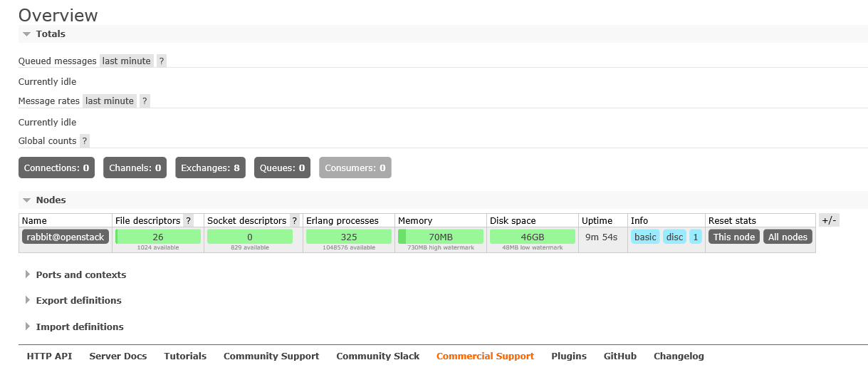Open Exchanges: 8 count
The image size is (868, 375).
click(210, 168)
